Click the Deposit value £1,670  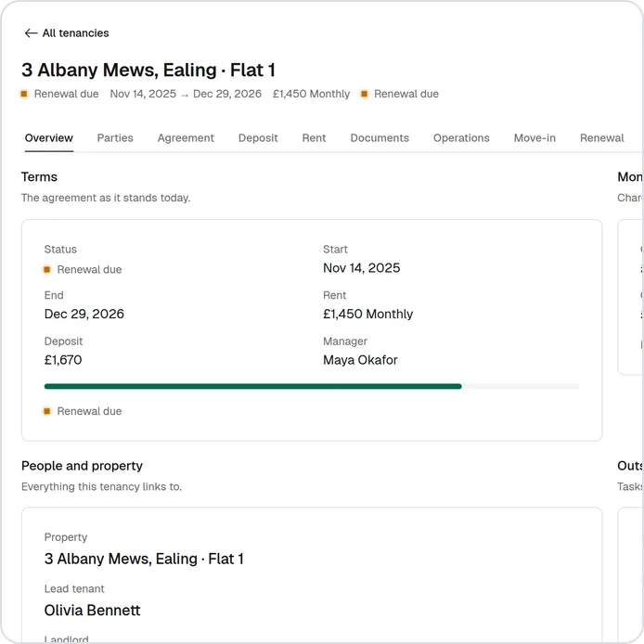point(63,360)
